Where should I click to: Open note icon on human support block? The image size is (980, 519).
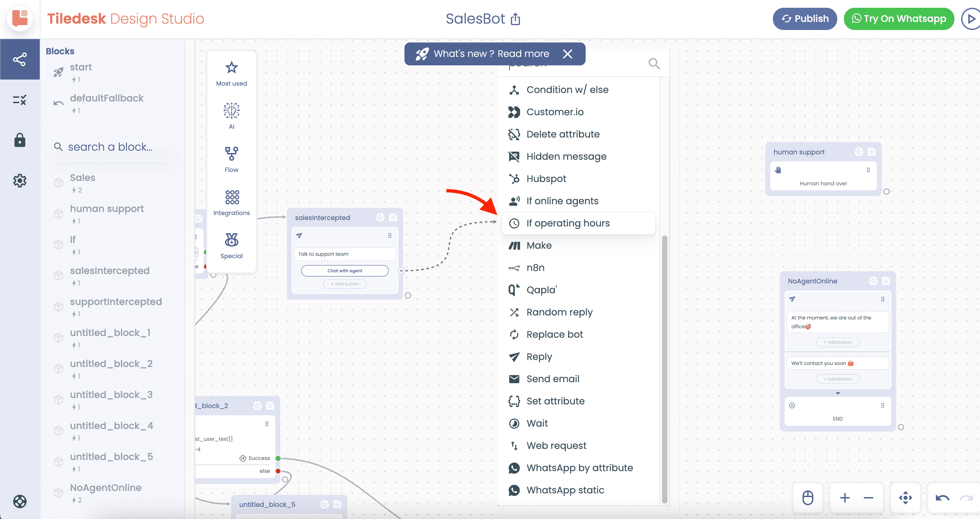tap(872, 152)
